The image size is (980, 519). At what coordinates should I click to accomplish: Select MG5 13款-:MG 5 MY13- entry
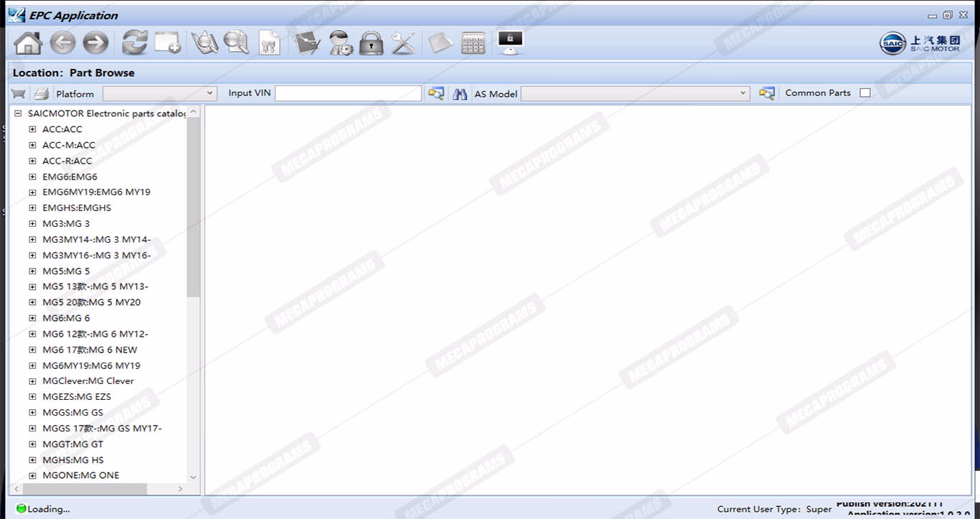(x=95, y=286)
